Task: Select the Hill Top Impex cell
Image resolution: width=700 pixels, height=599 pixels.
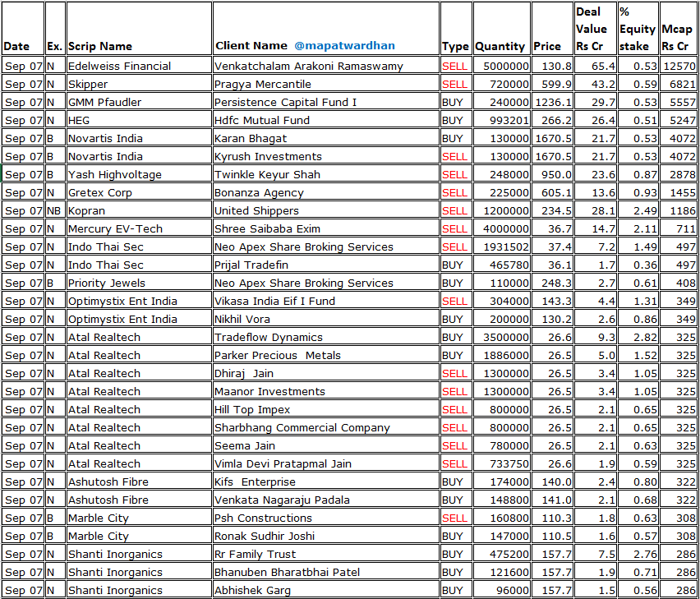Action: [x=326, y=409]
